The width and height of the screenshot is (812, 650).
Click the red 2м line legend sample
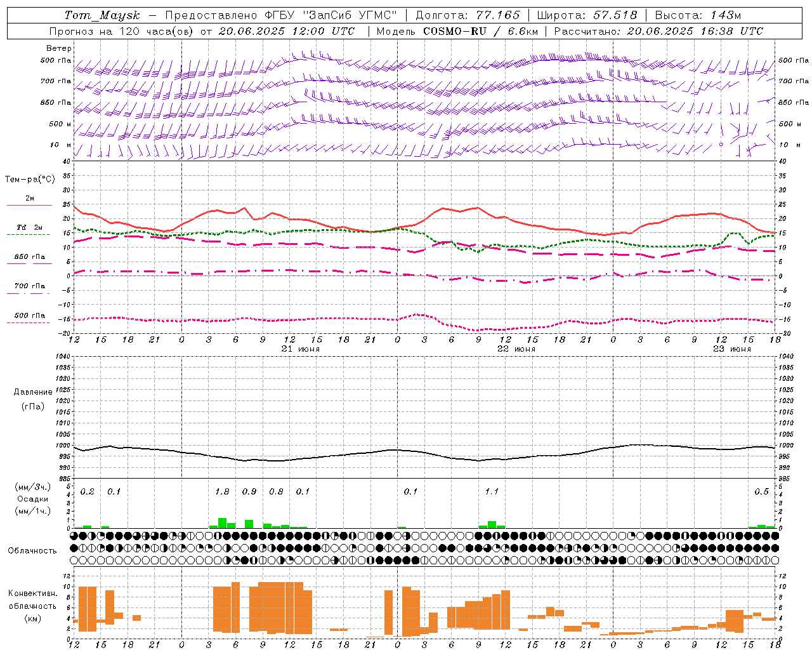tap(29, 205)
